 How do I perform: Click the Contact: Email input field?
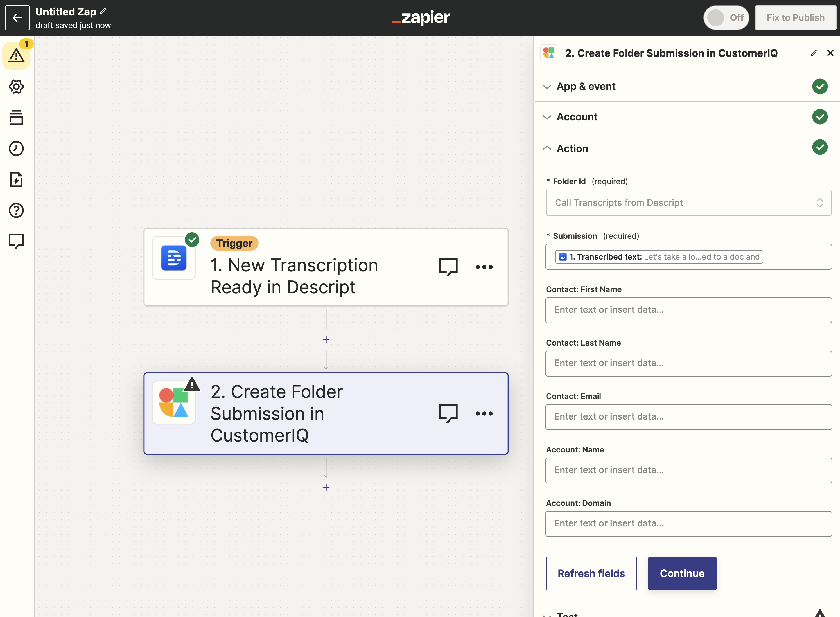click(688, 417)
